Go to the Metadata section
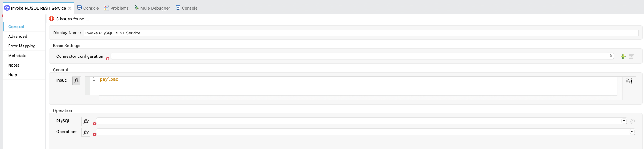Viewport: 644px width, 149px height. point(17,56)
